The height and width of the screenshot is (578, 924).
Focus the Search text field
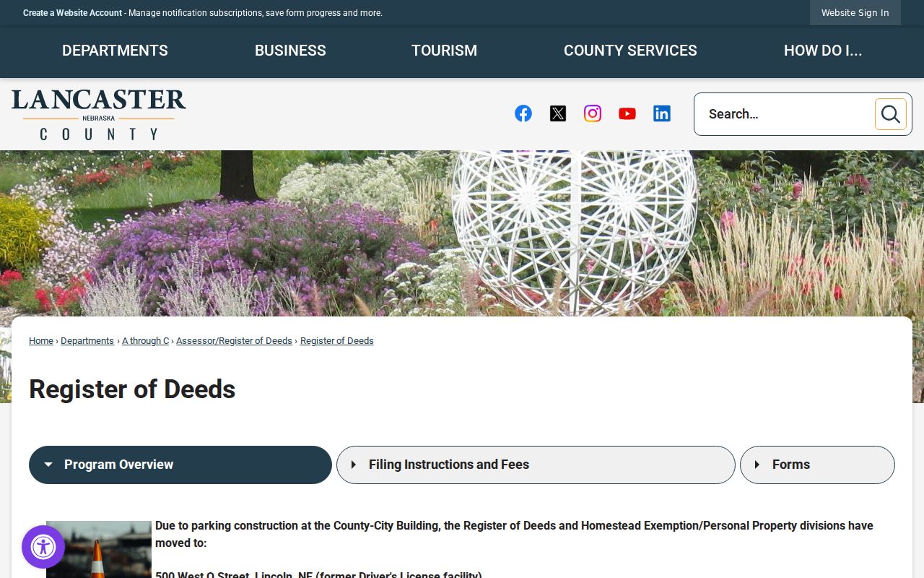[x=787, y=114]
